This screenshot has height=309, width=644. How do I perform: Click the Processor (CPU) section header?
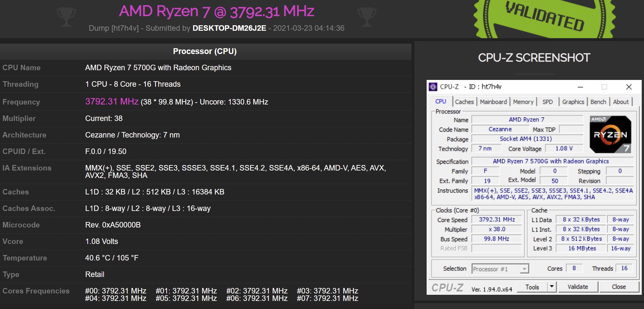point(205,51)
